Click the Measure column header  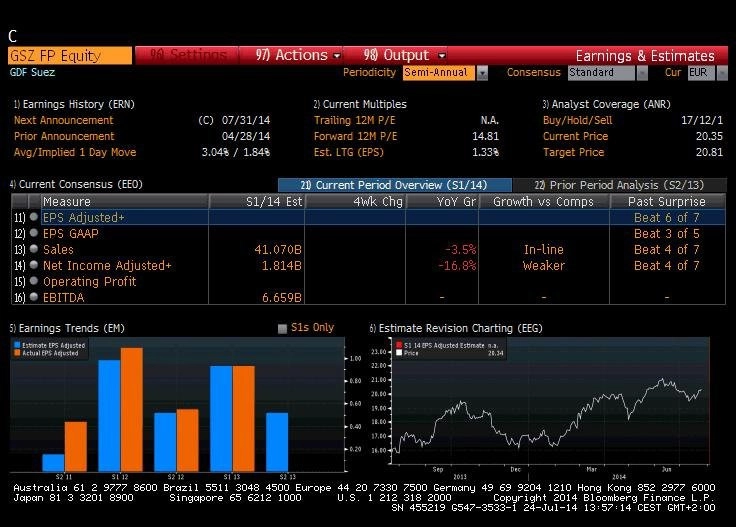tap(125, 201)
